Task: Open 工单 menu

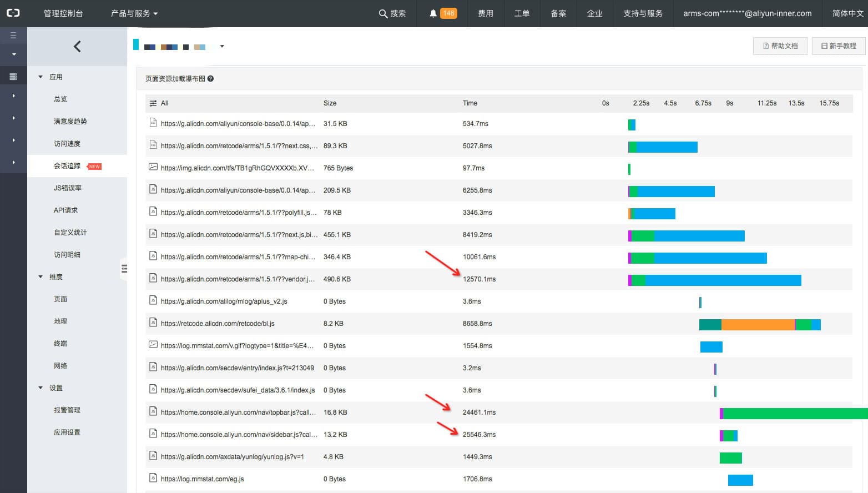Action: 522,13
